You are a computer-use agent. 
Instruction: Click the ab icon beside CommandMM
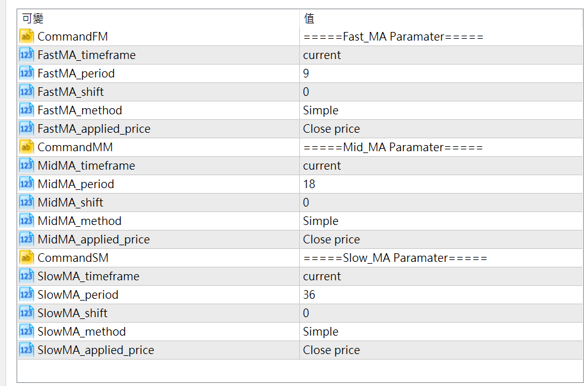26,147
